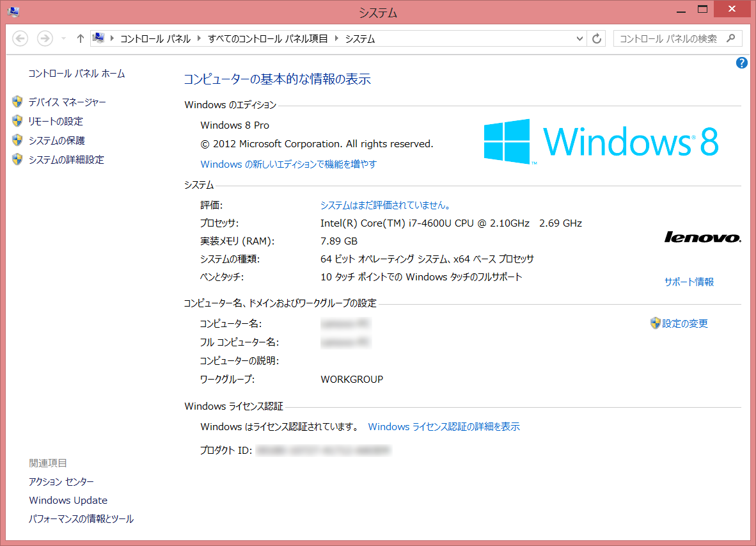Refresh the page with the reload icon
The height and width of the screenshot is (546, 756).
coord(596,38)
